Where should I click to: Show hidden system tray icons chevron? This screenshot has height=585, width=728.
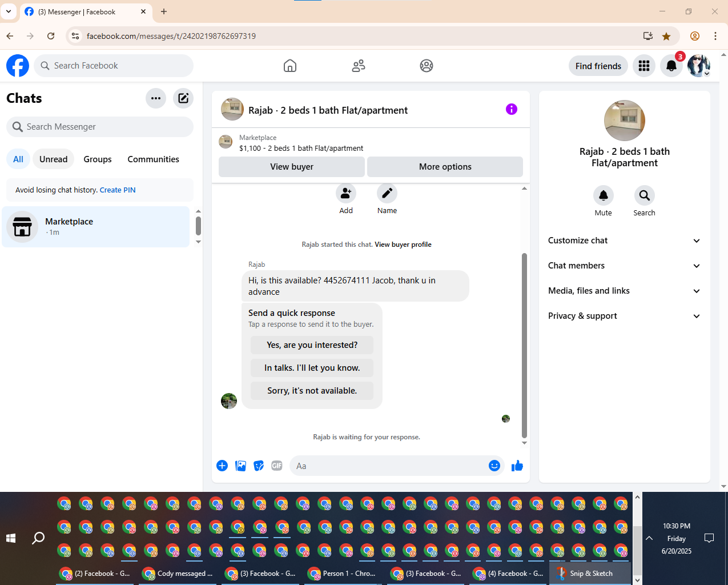(649, 538)
